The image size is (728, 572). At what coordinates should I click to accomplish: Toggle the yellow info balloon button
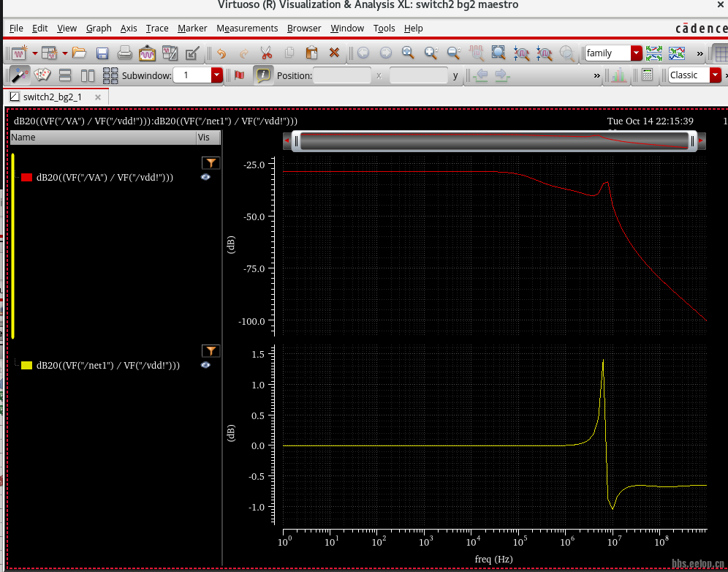coord(263,75)
